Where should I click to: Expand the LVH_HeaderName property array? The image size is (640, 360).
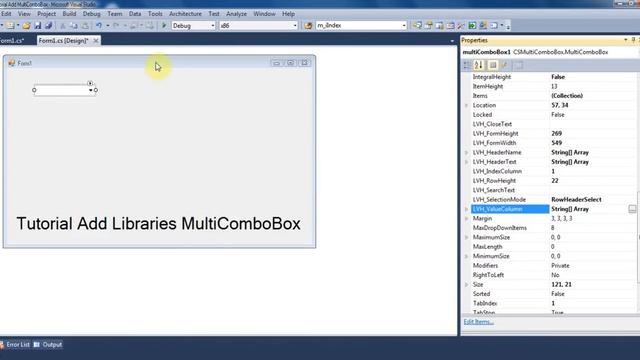pyautogui.click(x=467, y=153)
